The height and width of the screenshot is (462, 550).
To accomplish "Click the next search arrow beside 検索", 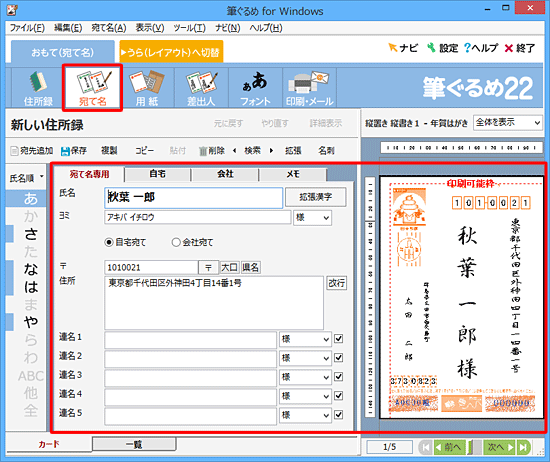I will [x=271, y=151].
